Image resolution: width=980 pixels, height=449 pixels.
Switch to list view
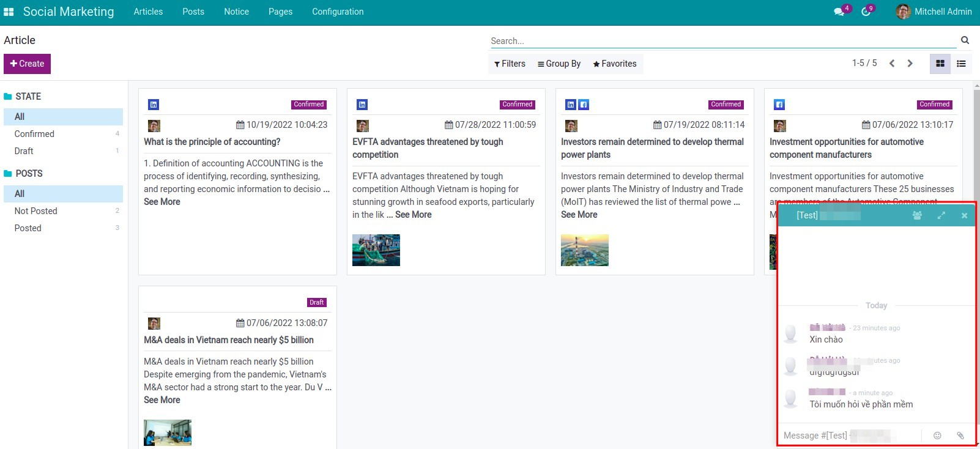961,64
